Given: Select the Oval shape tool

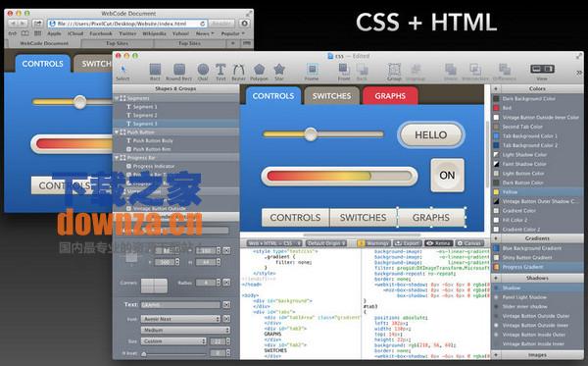Looking at the screenshot, I should click(x=203, y=73).
